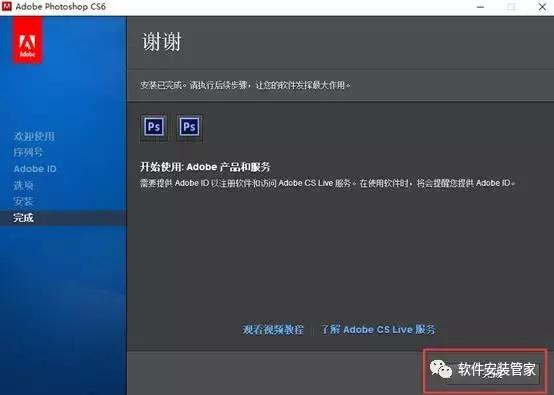Close the installer with the X icon

542,7
